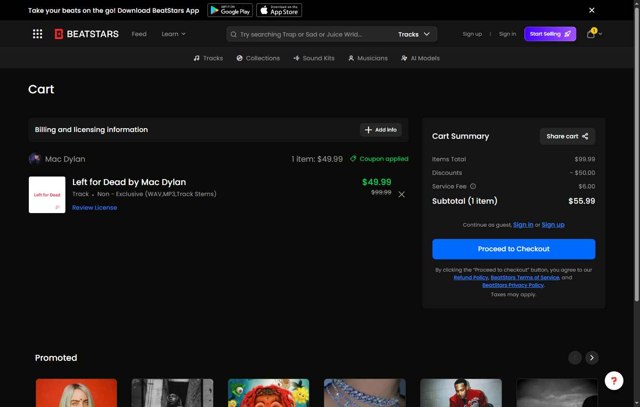Click Proceed to Checkout
The width and height of the screenshot is (640, 407).
(513, 249)
